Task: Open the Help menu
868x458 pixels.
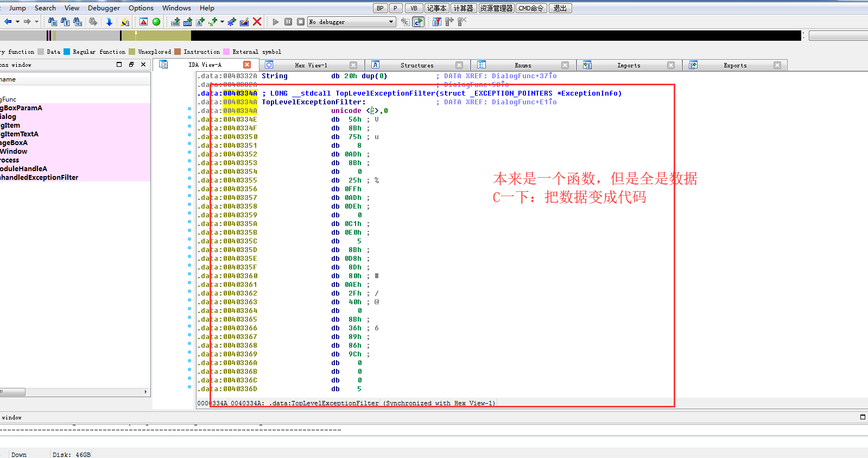Action: (x=207, y=8)
